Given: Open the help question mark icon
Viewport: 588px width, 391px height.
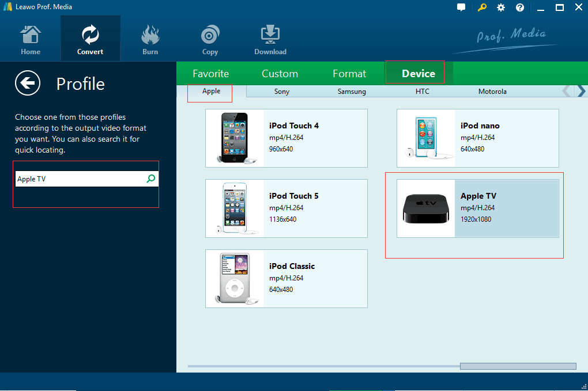Looking at the screenshot, I should click(x=520, y=7).
